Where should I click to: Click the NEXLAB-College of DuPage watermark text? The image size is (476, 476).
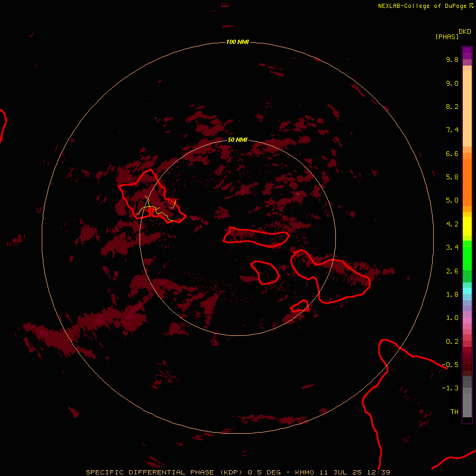(426, 6)
